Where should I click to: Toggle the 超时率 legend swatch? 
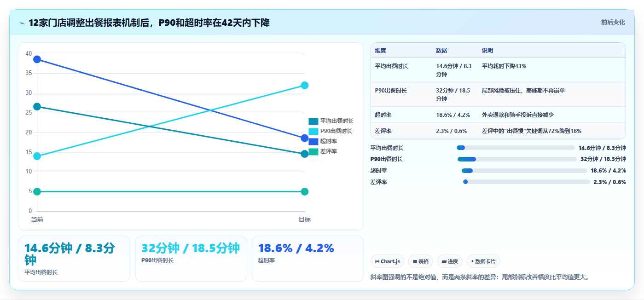[313, 141]
